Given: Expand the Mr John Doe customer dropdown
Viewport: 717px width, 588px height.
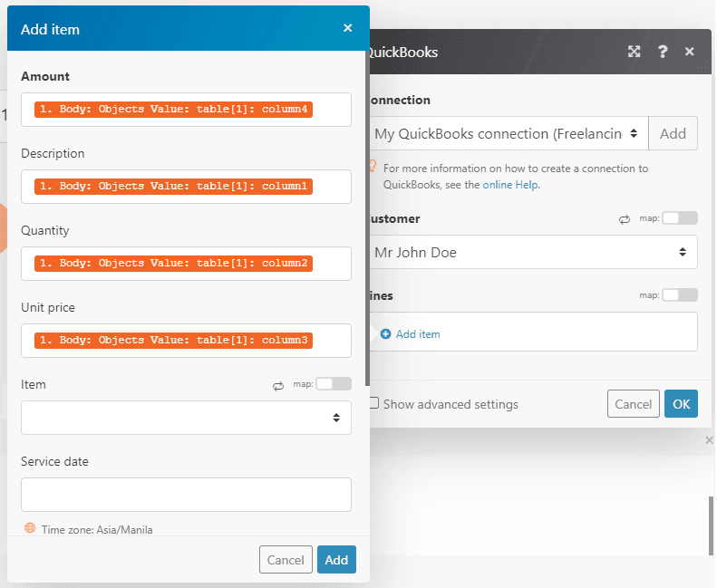Looking at the screenshot, I should click(x=533, y=252).
